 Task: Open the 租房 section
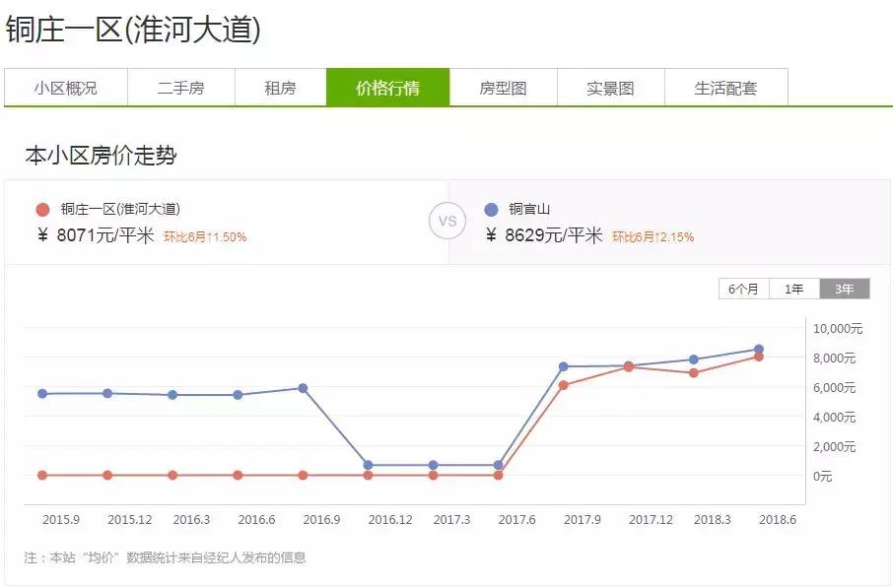click(x=279, y=88)
